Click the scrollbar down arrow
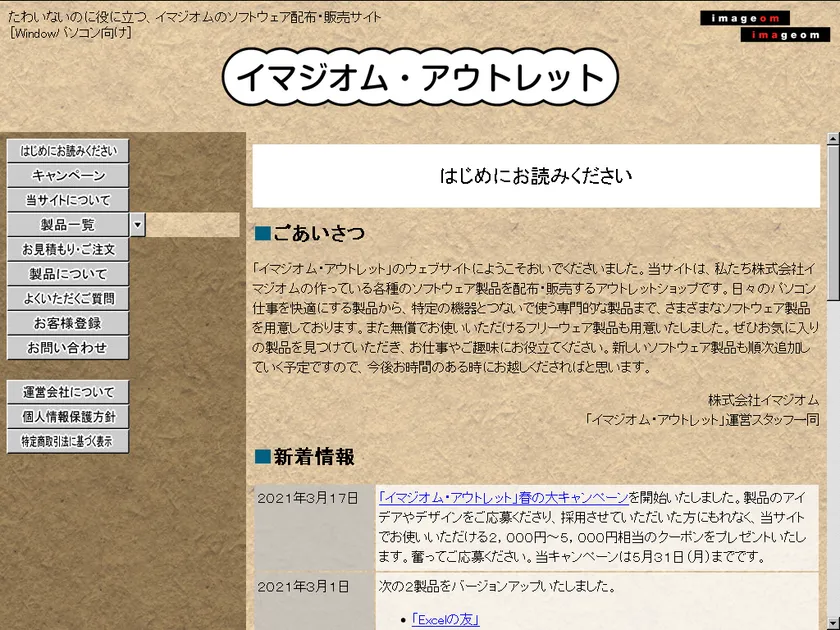The height and width of the screenshot is (630, 840). tap(833, 623)
